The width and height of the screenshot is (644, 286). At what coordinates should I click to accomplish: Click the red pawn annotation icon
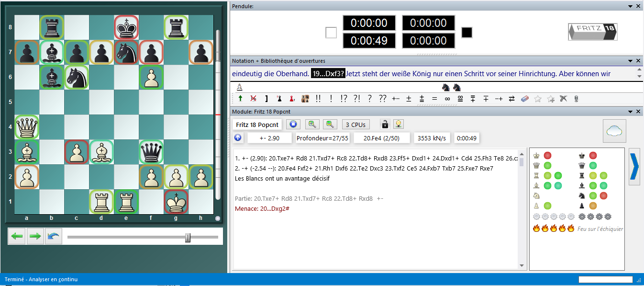click(292, 99)
